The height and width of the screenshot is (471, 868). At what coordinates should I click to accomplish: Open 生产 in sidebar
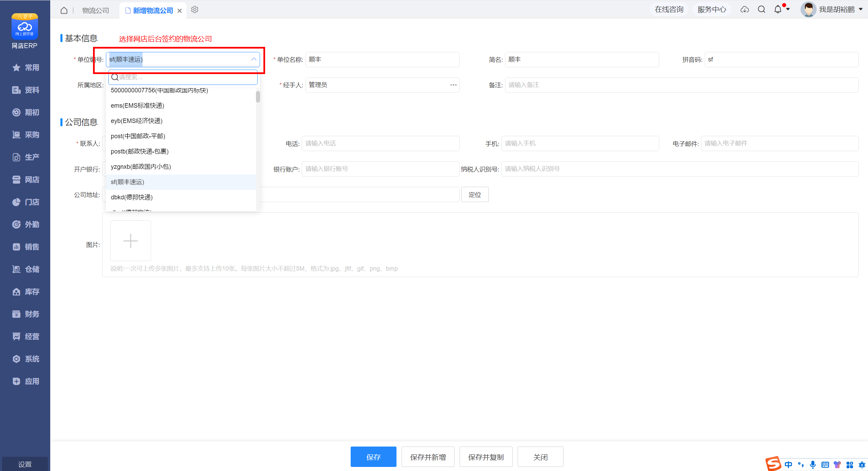pos(25,157)
